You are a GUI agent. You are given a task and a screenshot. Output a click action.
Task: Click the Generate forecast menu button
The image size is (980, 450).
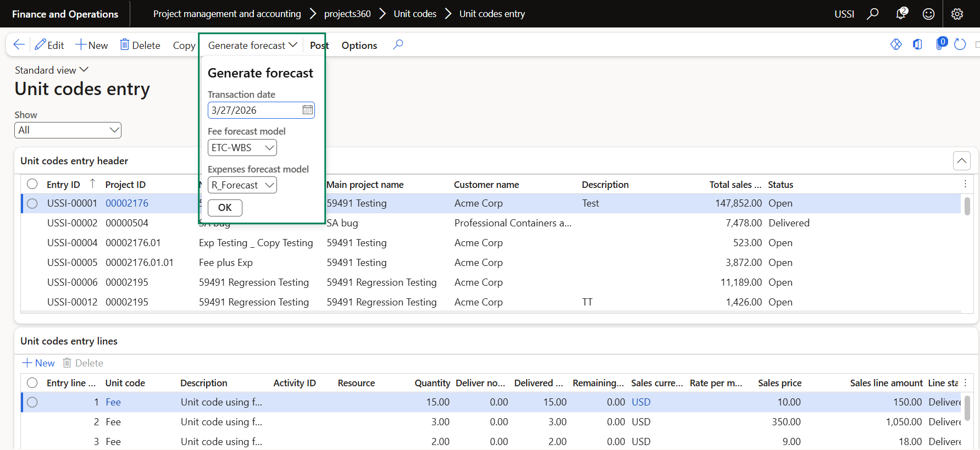(252, 46)
